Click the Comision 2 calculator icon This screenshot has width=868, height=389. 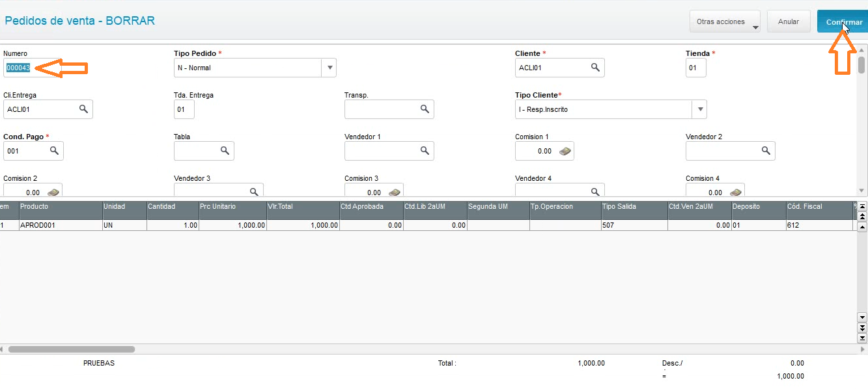(53, 192)
